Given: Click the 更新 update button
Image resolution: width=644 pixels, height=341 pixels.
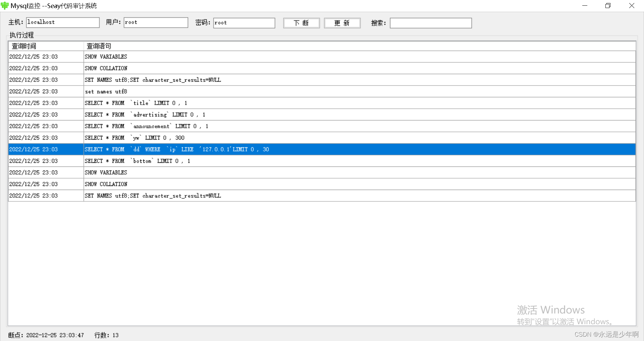Looking at the screenshot, I should [342, 23].
